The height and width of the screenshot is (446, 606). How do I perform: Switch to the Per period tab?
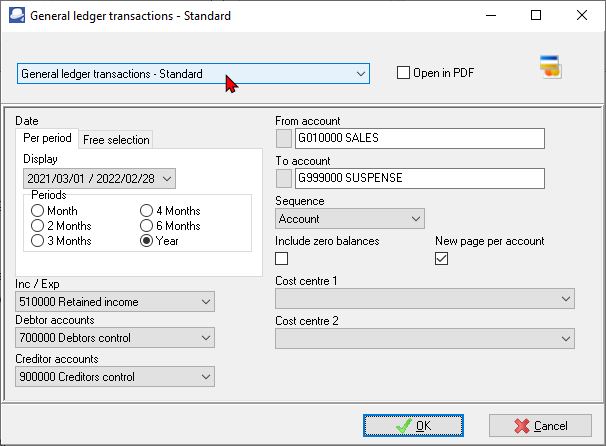tap(47, 139)
